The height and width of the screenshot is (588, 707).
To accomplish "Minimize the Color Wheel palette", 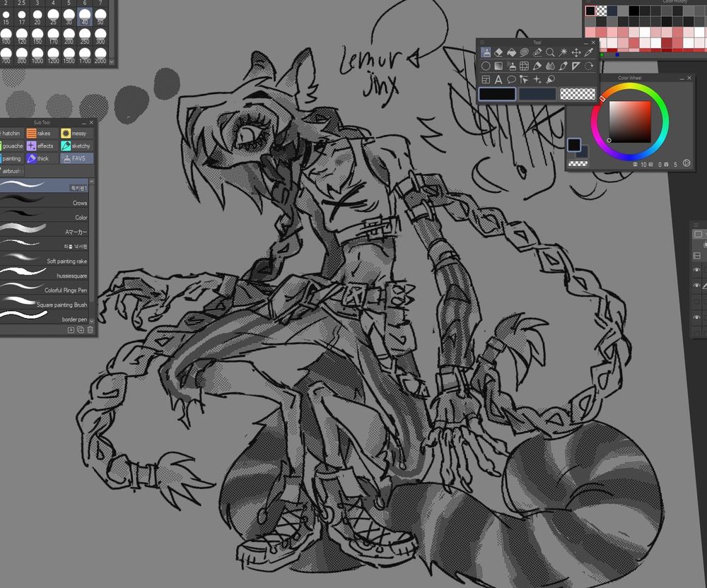I will click(682, 78).
